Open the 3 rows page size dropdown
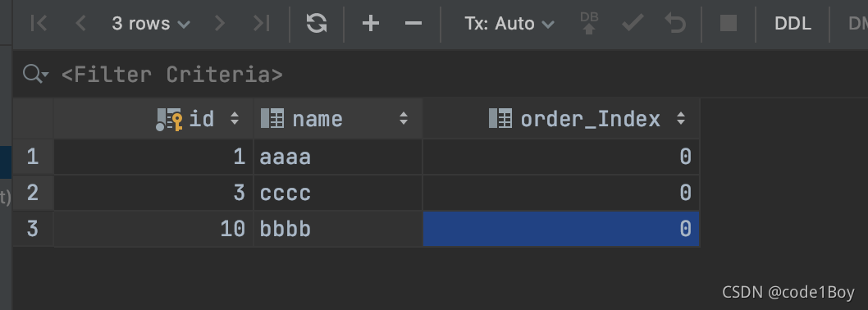The width and height of the screenshot is (868, 310). click(x=151, y=23)
